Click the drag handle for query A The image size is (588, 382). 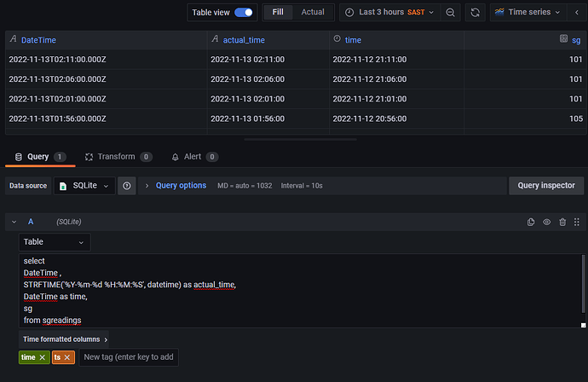[577, 223]
